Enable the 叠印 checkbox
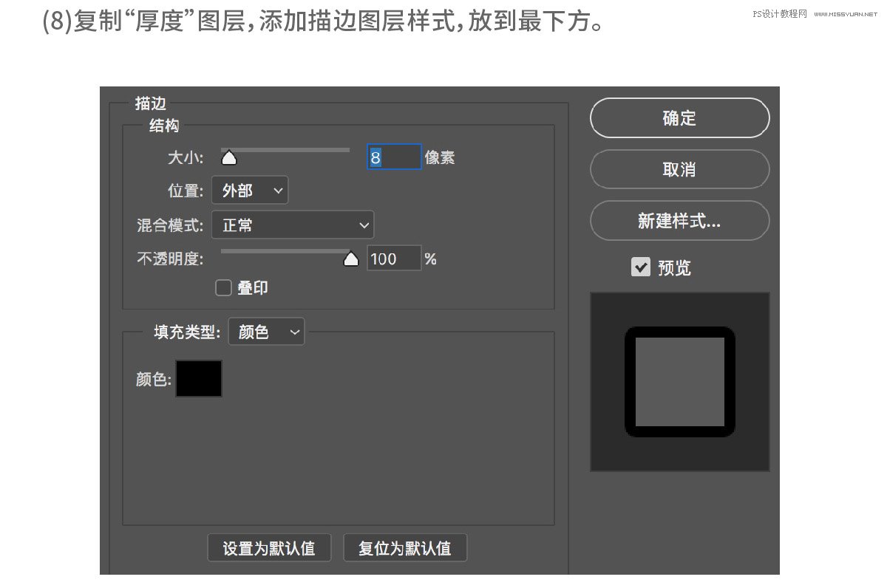The height and width of the screenshot is (588, 887). (223, 288)
